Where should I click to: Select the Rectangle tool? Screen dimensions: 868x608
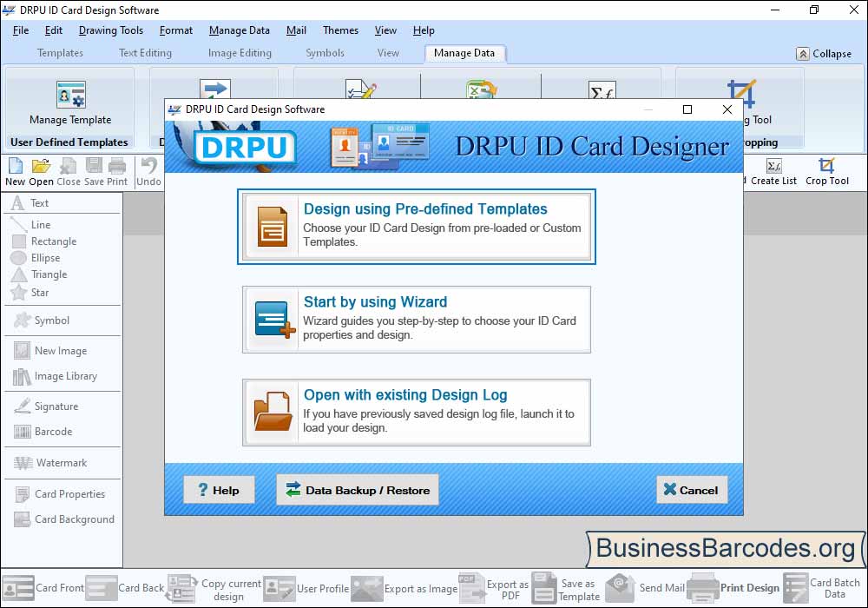44,241
